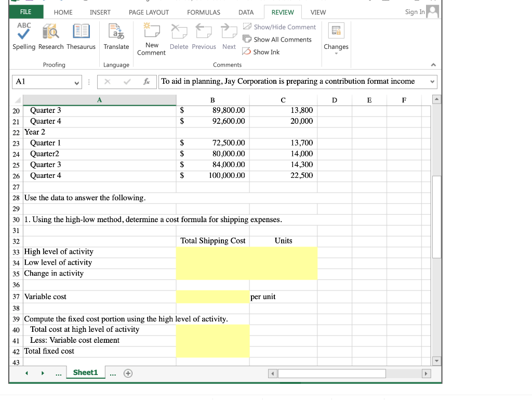Click Sign In link
The image size is (532, 400).
coord(415,12)
